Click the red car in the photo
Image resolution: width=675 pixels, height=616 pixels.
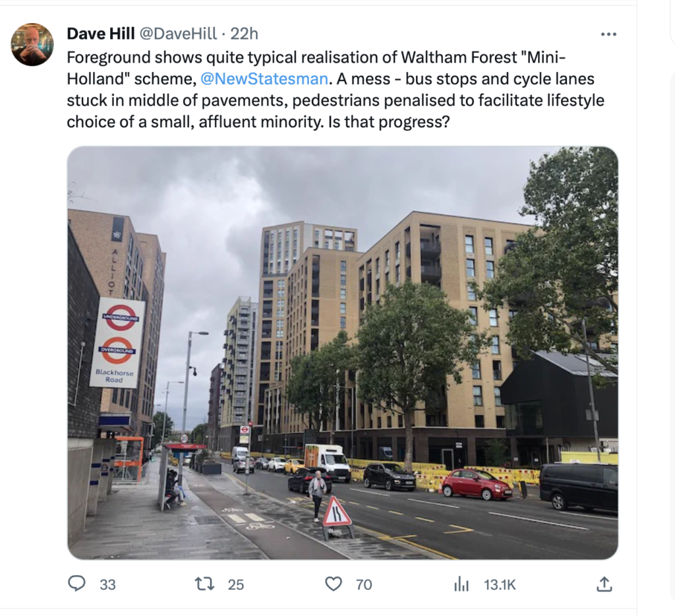477,484
